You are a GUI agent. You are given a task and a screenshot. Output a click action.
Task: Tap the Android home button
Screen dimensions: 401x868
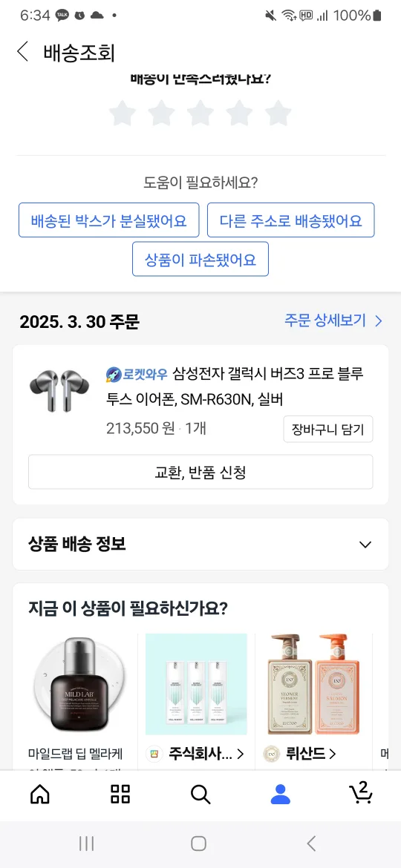[x=199, y=843]
